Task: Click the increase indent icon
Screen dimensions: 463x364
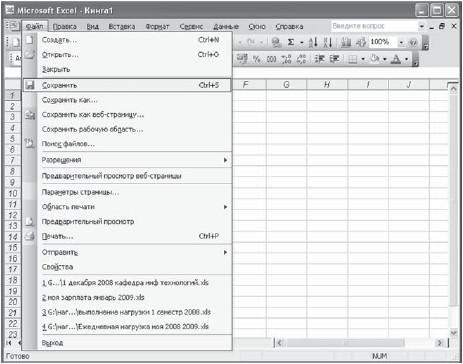Action: click(334, 59)
